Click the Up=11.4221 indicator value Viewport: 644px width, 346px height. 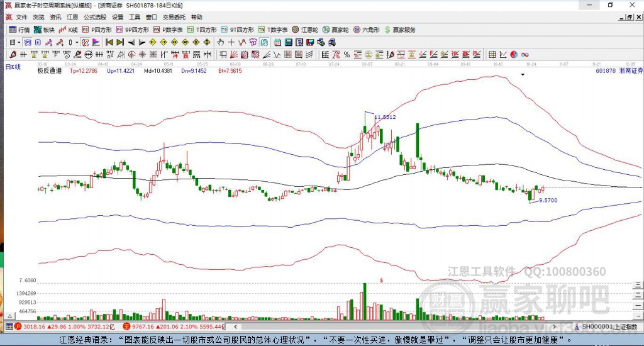(x=121, y=70)
